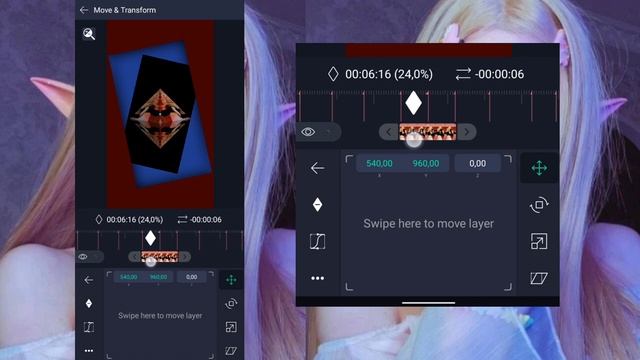Screen dimensions: 640x360
Task: Tap the back arrow in the enlarged panel
Action: point(317,168)
